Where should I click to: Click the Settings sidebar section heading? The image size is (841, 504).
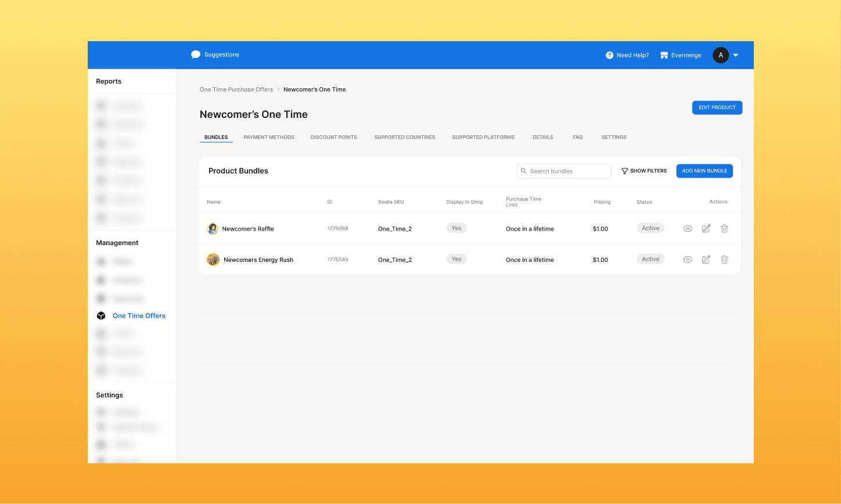(109, 395)
